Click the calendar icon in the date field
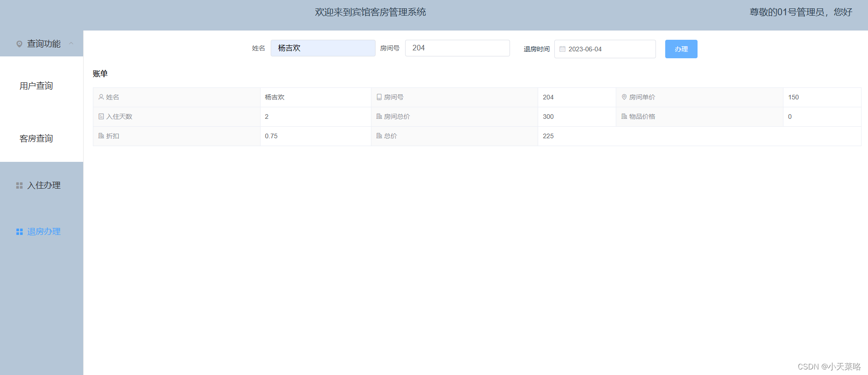868x375 pixels. 562,49
